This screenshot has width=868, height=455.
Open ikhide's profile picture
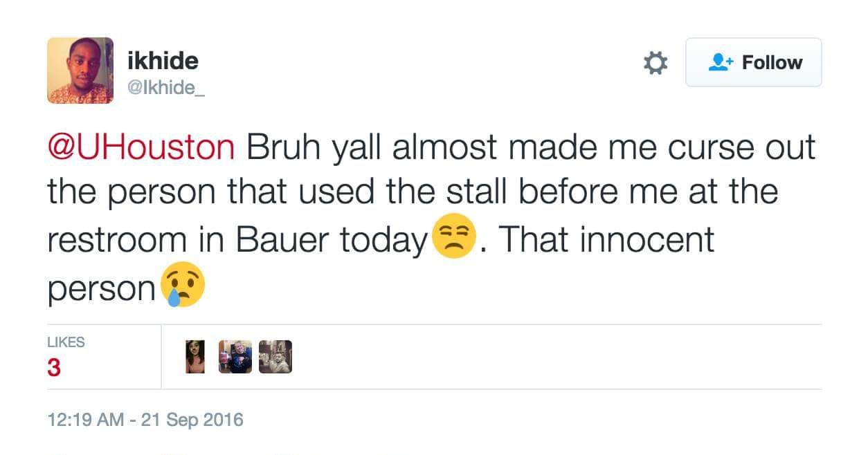[x=80, y=71]
